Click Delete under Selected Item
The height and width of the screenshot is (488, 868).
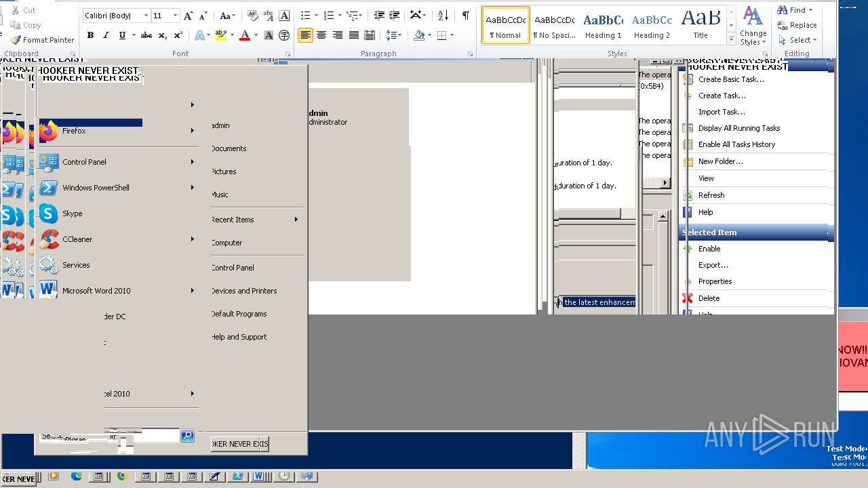point(709,298)
